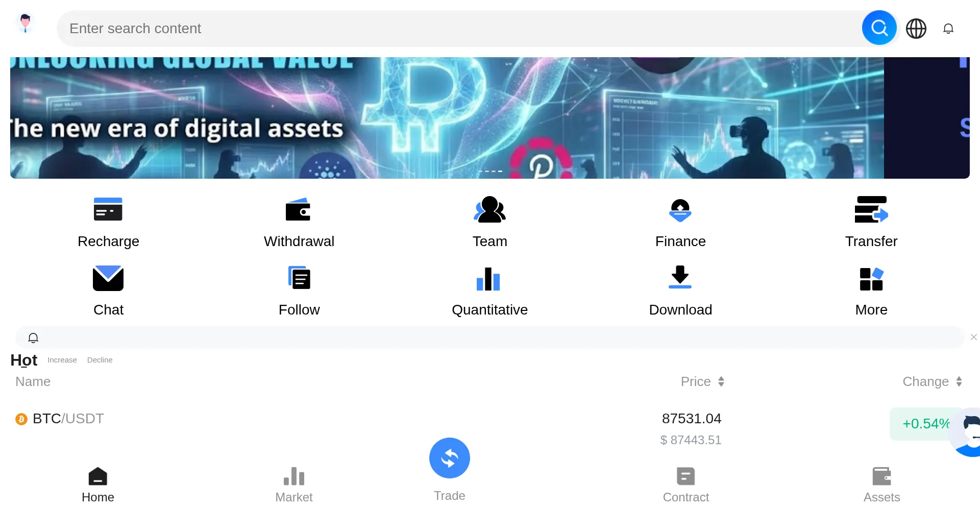The height and width of the screenshot is (507, 980).
Task: Open the Finance icon
Action: click(680, 209)
